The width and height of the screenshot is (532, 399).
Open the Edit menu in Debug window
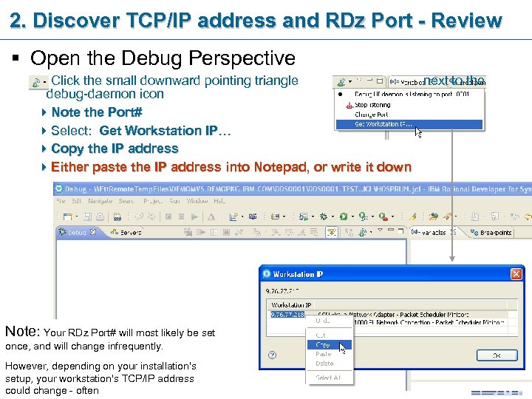coord(76,201)
